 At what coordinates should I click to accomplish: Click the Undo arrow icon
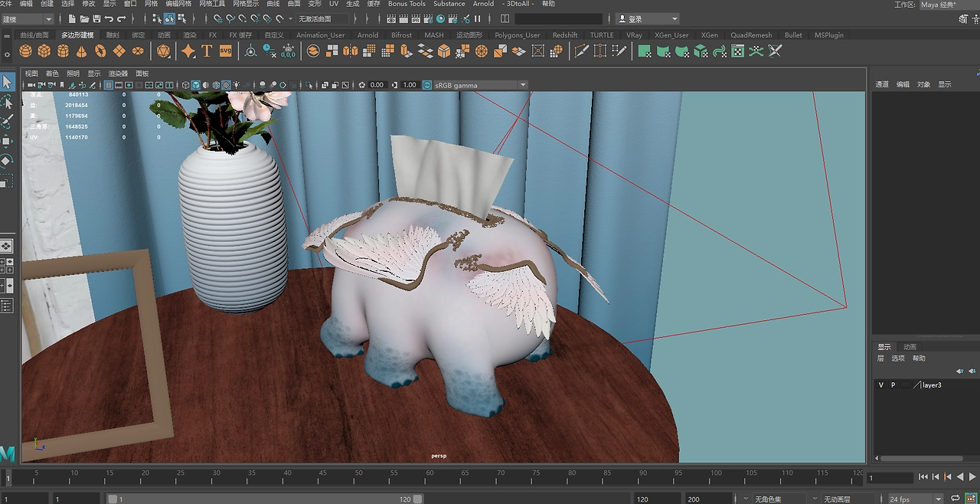[x=109, y=18]
